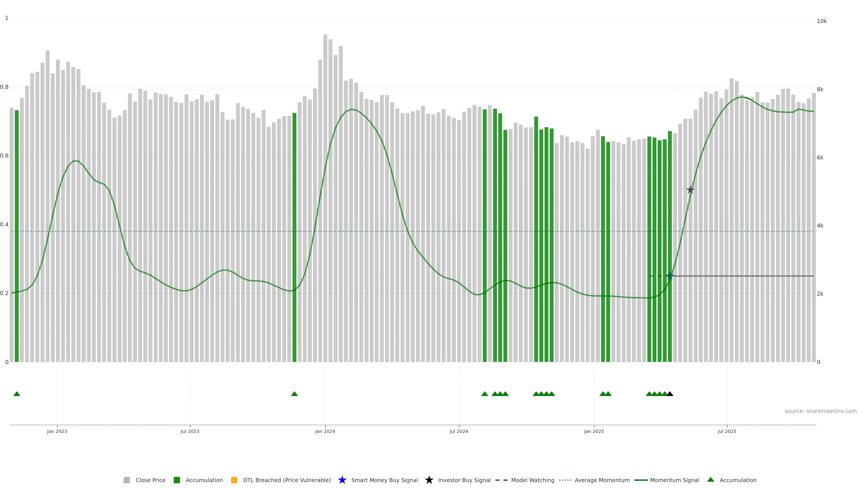Click the blue Smart Money Buy Signal star legend icon
The image size is (868, 488).
342,480
